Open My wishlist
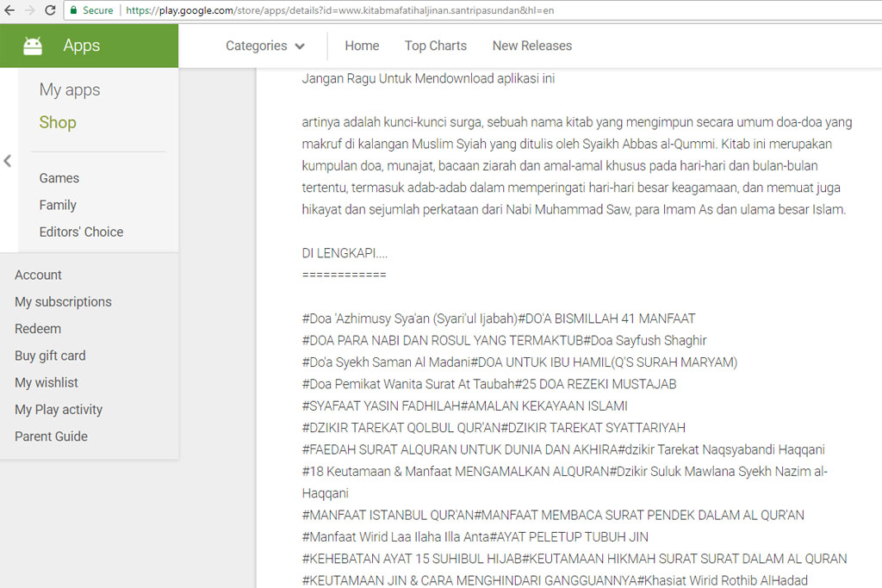This screenshot has width=882, height=588. pos(47,382)
